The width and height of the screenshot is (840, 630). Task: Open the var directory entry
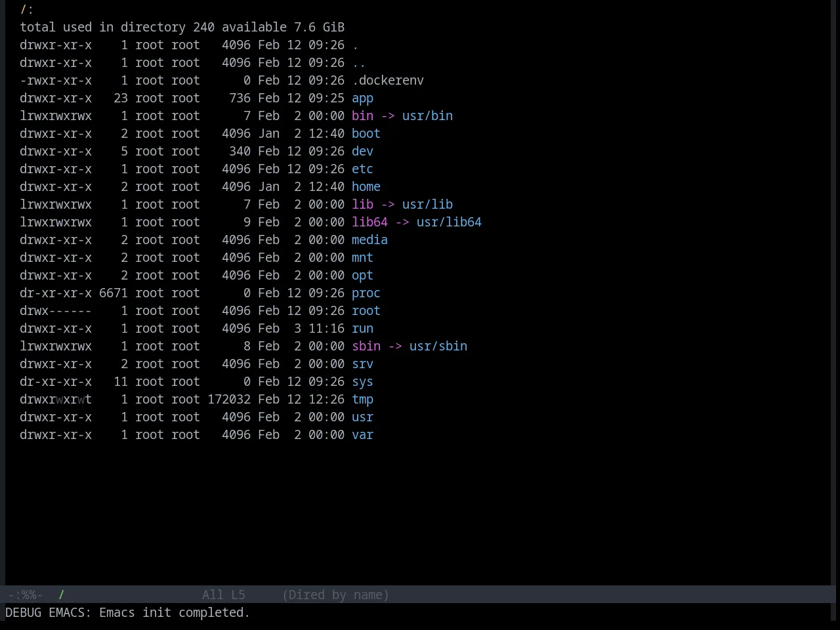click(362, 434)
